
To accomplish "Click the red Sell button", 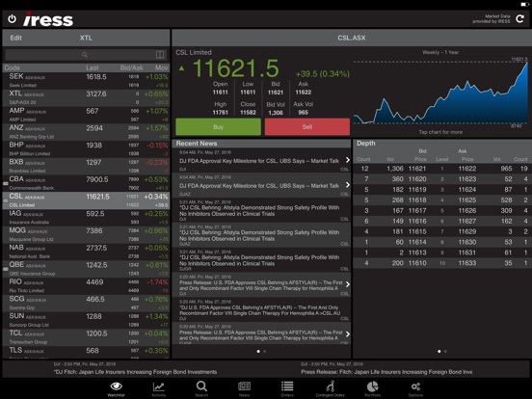I will tap(307, 127).
